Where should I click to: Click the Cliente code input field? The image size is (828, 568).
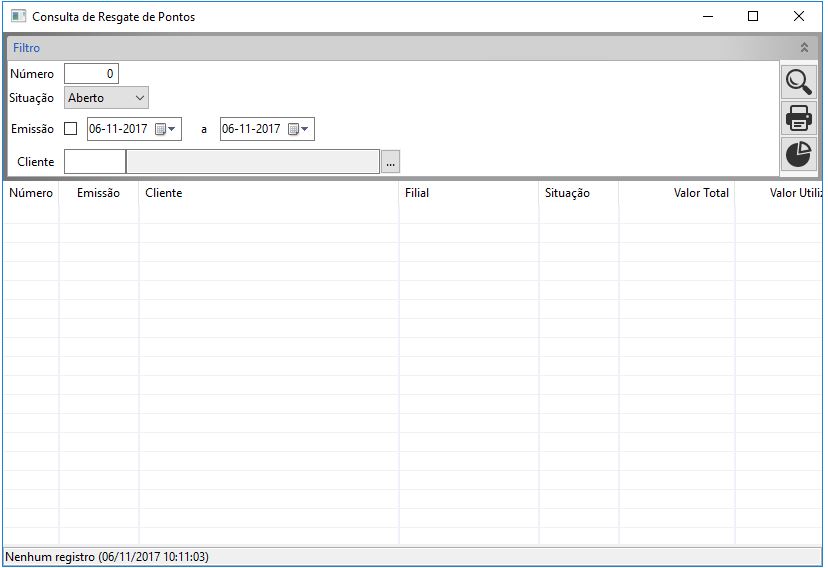pyautogui.click(x=95, y=162)
